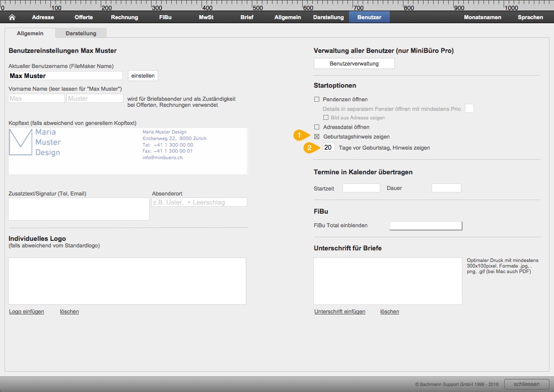Select the MwSt navigation item
Viewport: 554px width, 392px height.
[206, 17]
